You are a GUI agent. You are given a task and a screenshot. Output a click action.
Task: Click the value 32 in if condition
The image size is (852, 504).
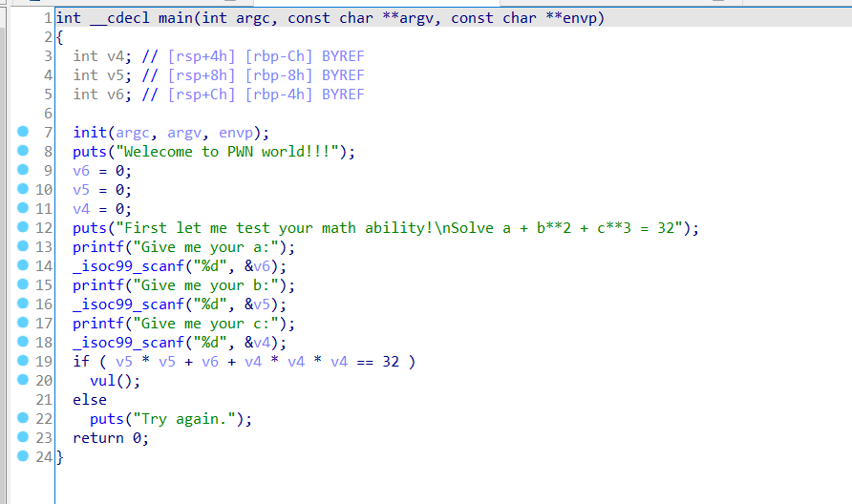tap(391, 362)
